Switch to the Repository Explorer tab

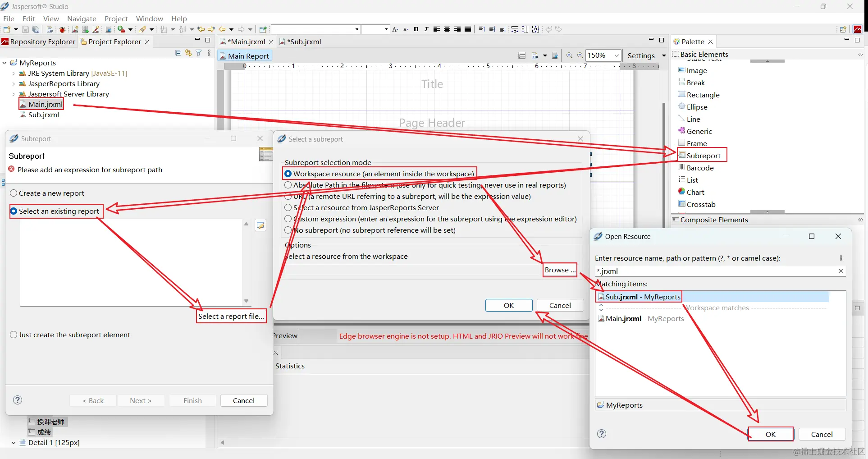tap(38, 41)
